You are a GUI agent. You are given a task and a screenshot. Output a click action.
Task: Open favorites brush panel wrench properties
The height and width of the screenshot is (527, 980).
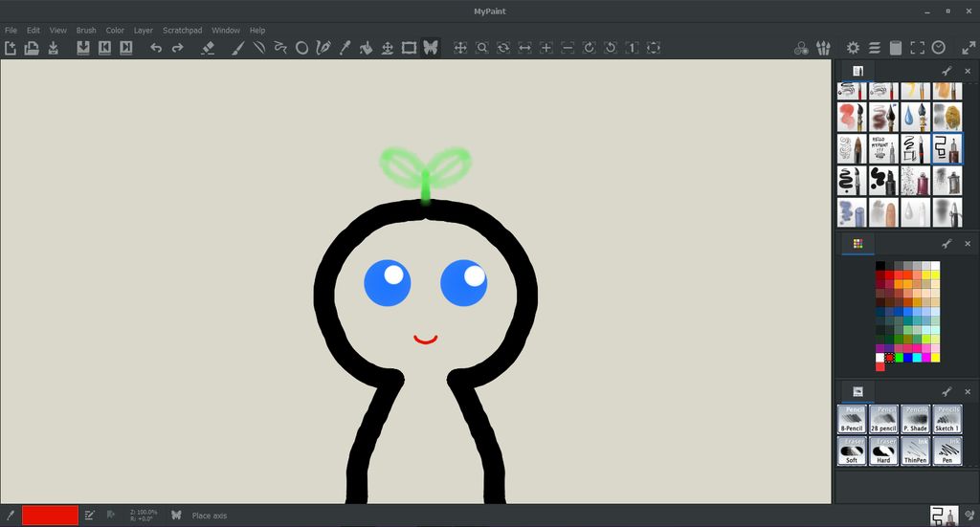[x=947, y=391]
